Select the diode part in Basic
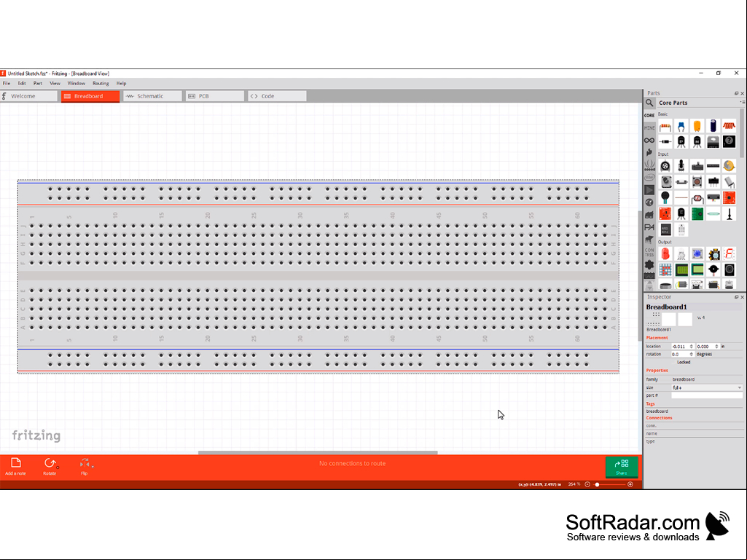 (x=665, y=142)
